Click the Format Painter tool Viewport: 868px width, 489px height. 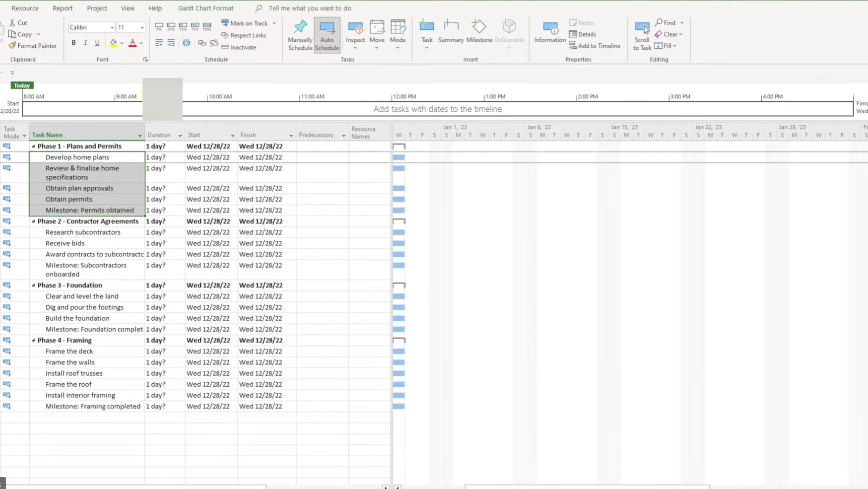click(33, 46)
